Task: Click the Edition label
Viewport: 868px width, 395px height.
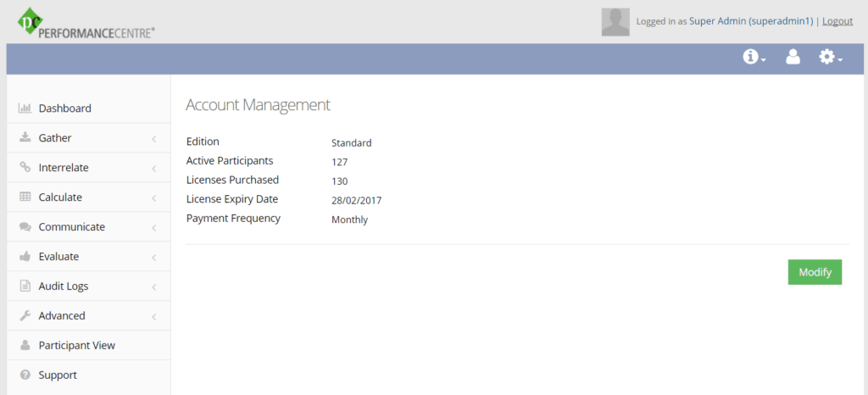Action: (203, 141)
